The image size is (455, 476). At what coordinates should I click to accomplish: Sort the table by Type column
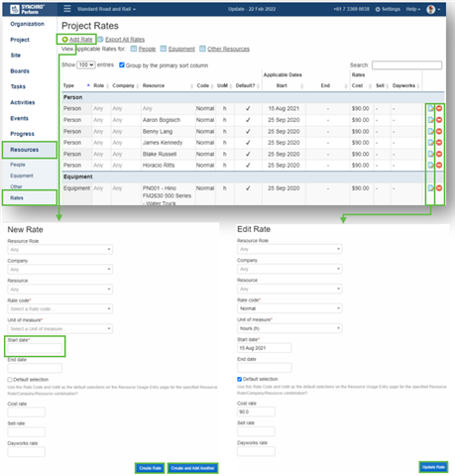pyautogui.click(x=76, y=85)
